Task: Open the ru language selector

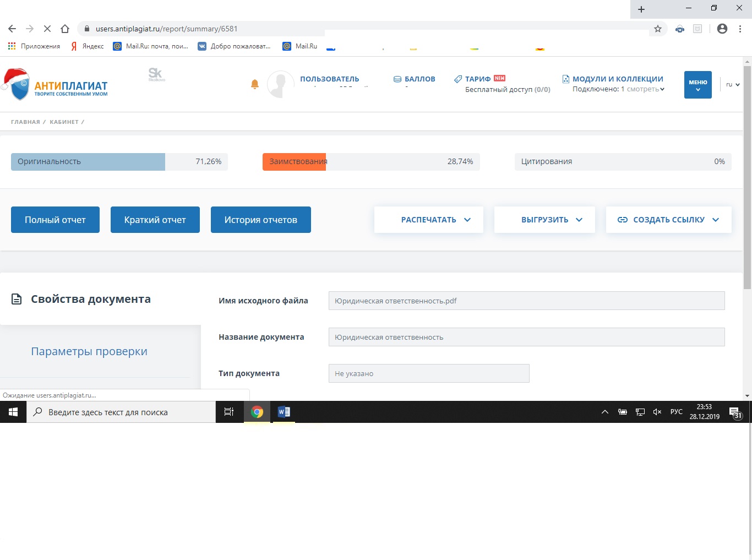Action: point(732,85)
